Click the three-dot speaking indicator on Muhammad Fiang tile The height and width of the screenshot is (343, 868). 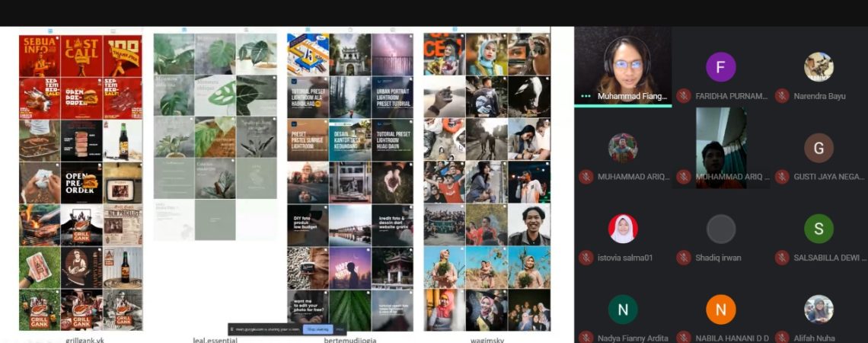[586, 96]
